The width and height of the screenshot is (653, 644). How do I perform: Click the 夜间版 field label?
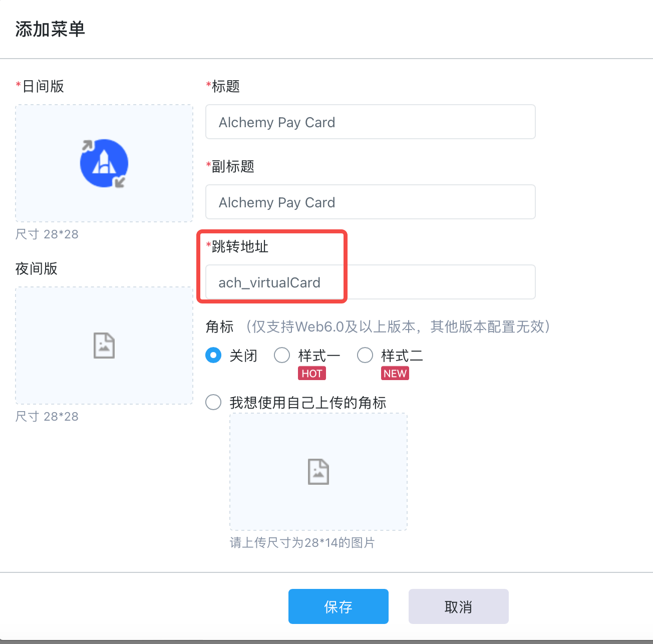click(x=37, y=268)
